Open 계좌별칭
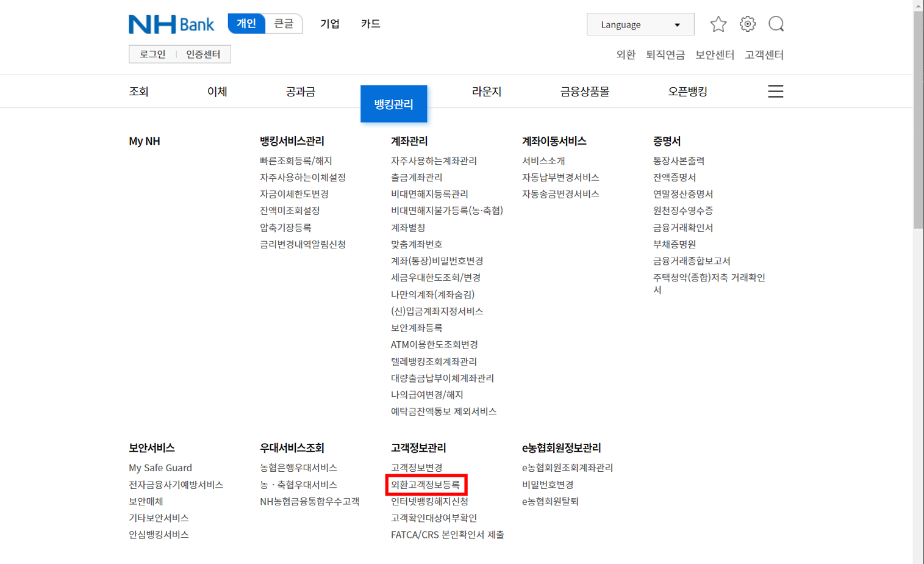 tap(408, 227)
